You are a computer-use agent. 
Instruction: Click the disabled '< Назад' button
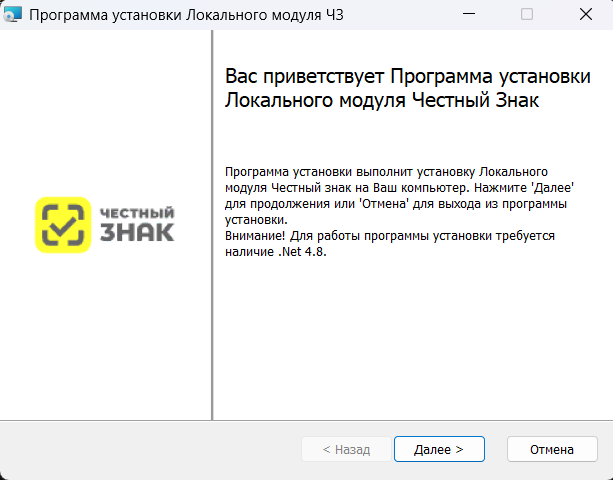[x=346, y=449]
